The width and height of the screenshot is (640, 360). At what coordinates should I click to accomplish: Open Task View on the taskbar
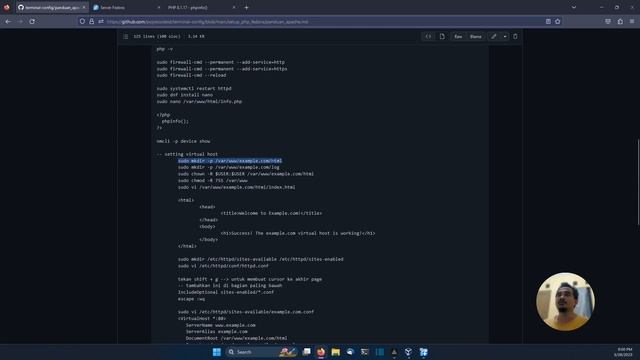pyautogui.click(x=306, y=352)
